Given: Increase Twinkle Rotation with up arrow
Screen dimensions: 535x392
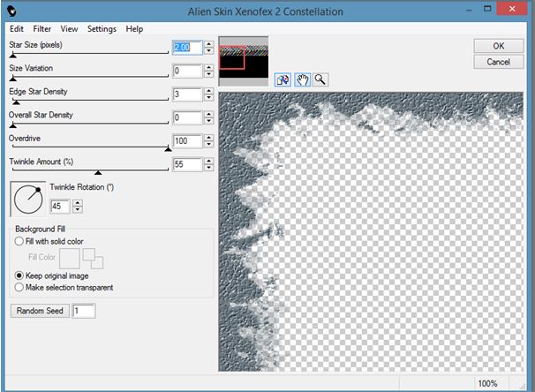Looking at the screenshot, I should point(78,203).
